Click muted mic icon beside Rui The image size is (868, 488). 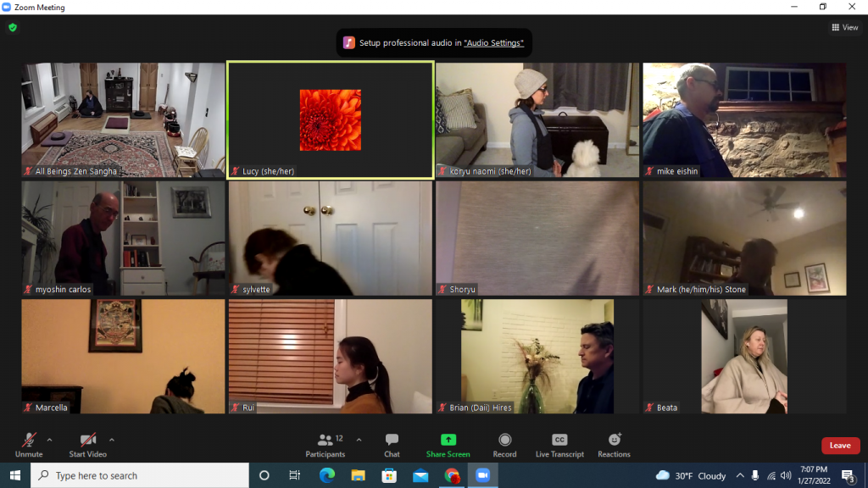click(236, 408)
